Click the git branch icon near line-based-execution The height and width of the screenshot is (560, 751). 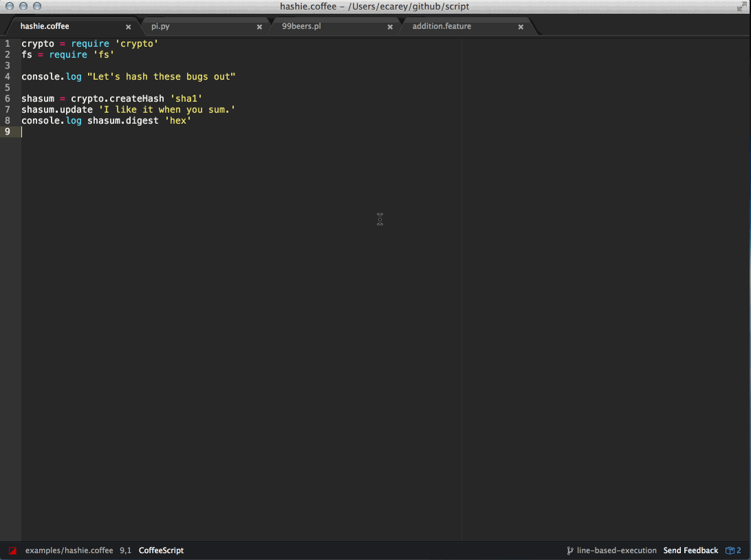[569, 550]
